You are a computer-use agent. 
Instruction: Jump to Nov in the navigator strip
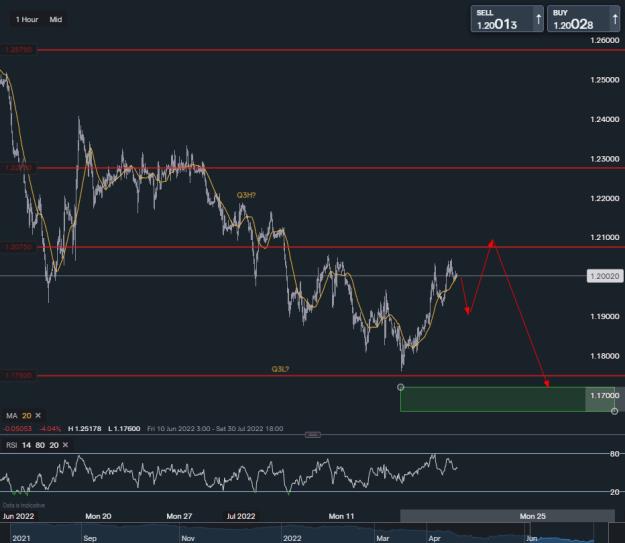point(188,538)
